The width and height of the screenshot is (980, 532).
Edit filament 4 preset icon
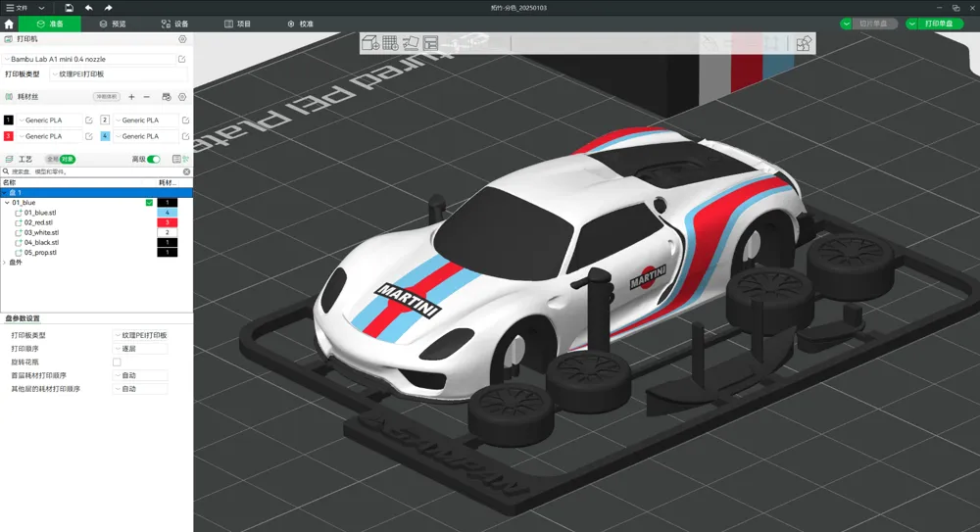click(185, 136)
